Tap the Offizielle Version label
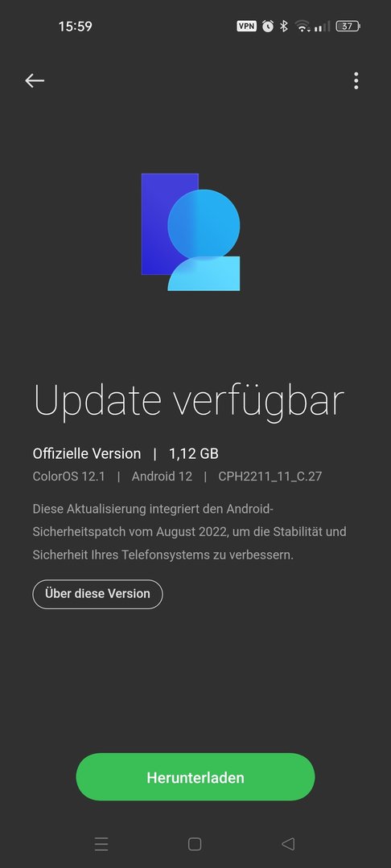 (x=87, y=454)
